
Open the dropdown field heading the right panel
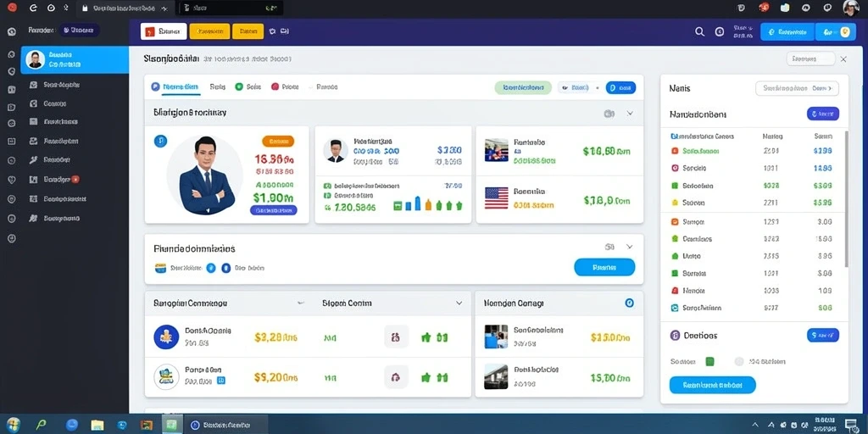(797, 88)
